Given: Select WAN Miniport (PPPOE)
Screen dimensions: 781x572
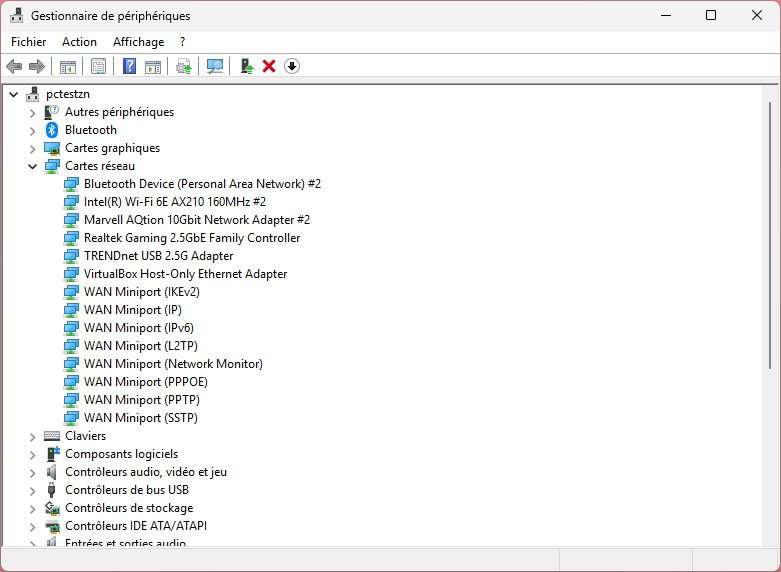Looking at the screenshot, I should click(145, 382).
